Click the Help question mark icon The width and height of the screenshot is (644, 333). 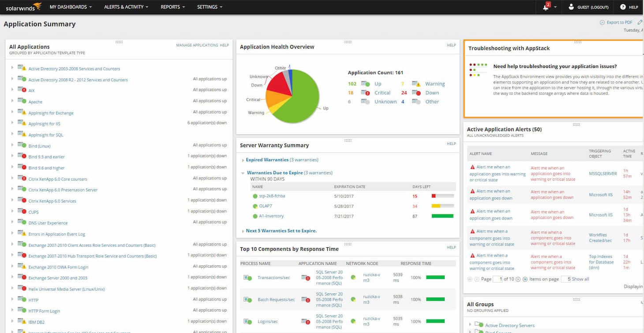tap(623, 7)
